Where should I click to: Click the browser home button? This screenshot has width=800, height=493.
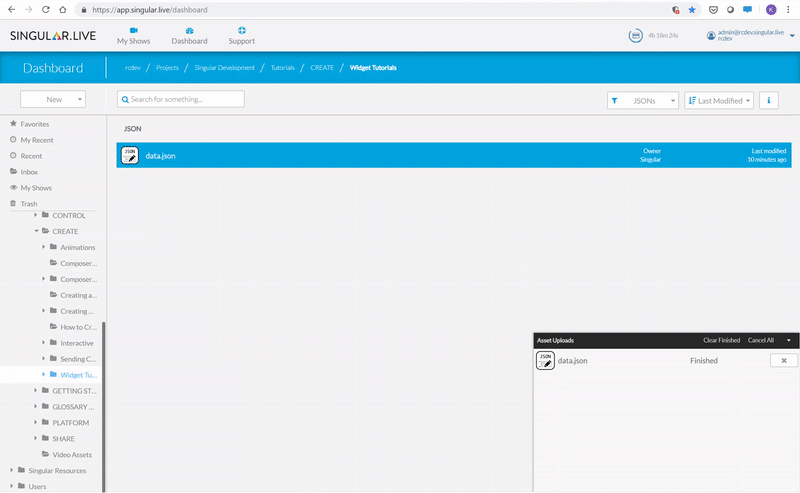coord(62,10)
